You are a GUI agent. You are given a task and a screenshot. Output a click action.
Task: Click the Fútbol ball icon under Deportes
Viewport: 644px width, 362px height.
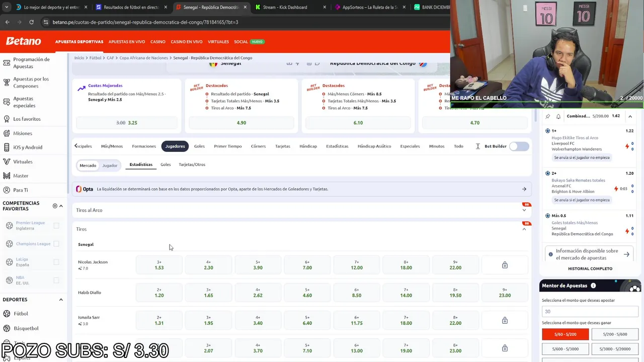click(x=7, y=314)
